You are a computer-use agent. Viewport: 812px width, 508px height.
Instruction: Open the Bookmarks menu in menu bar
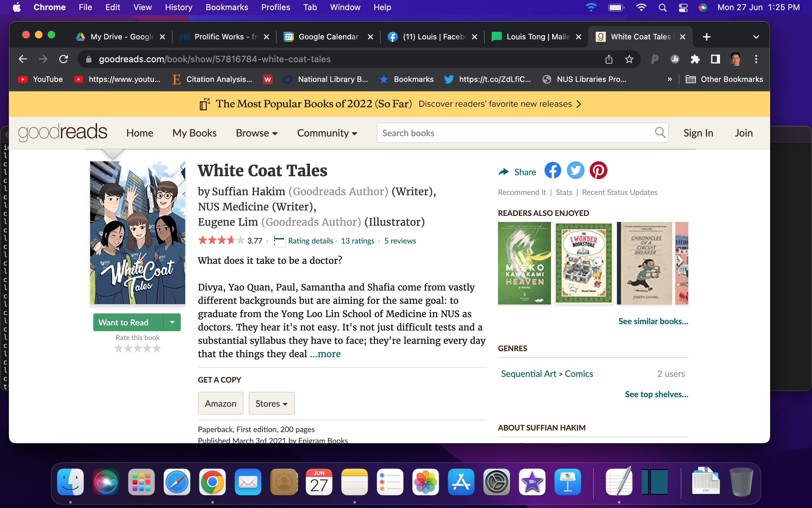click(227, 7)
